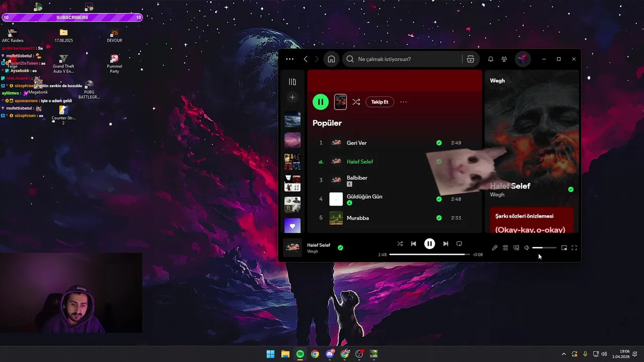Open the notifications bell in Spotify
This screenshot has width=644, height=362.
point(491,59)
